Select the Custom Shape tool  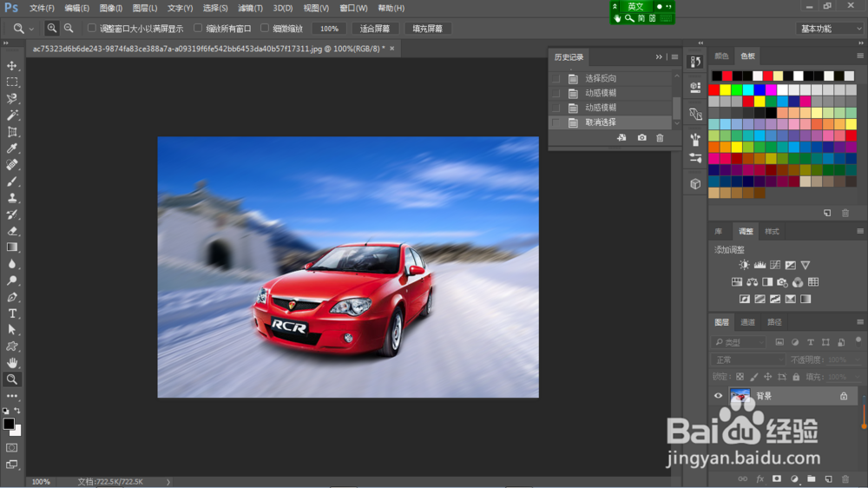(x=11, y=346)
